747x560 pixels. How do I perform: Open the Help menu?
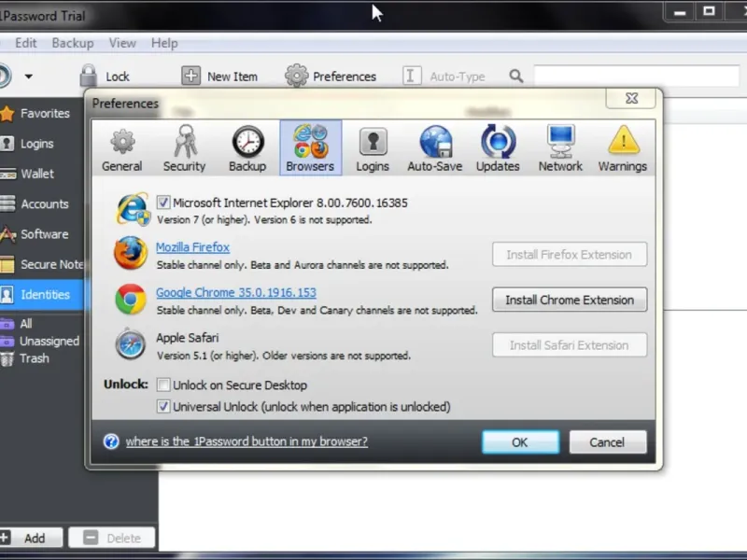point(164,43)
